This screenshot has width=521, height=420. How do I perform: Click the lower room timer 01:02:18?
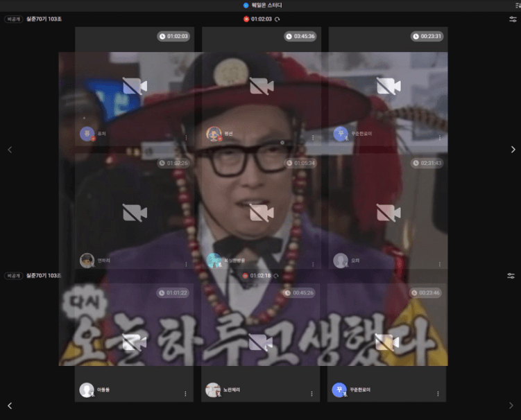pyautogui.click(x=261, y=276)
